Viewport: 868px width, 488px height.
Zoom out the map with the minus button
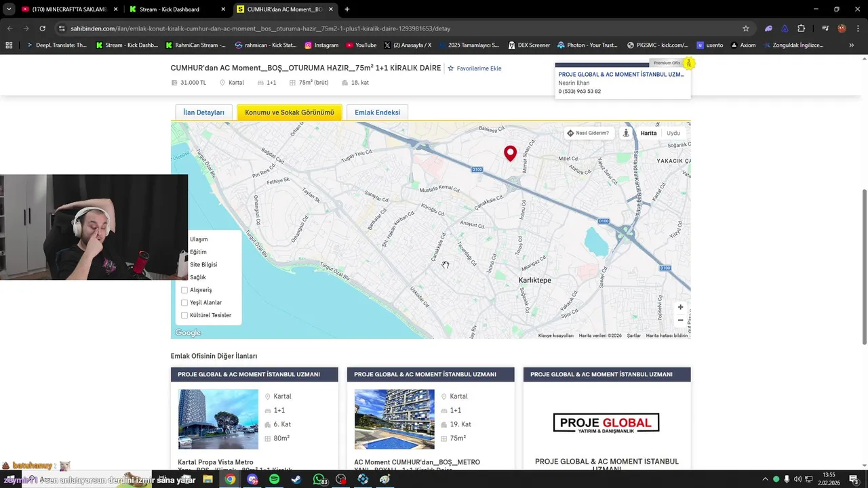coord(680,321)
